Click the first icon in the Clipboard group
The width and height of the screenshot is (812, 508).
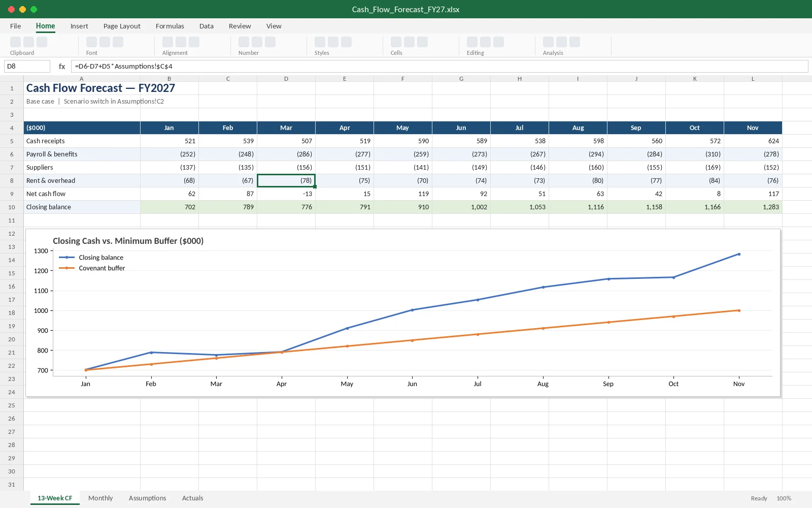coord(16,42)
